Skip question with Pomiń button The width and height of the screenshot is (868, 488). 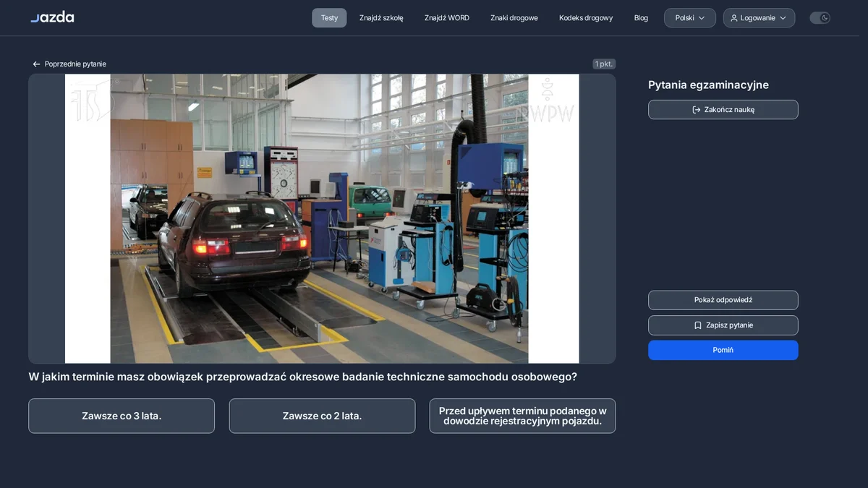(723, 350)
